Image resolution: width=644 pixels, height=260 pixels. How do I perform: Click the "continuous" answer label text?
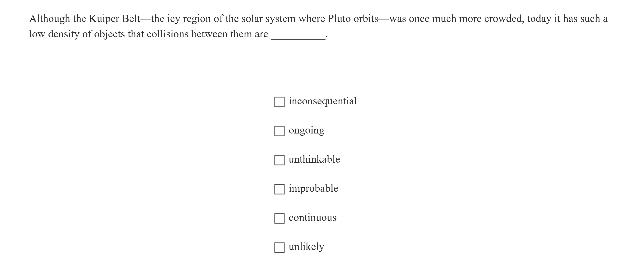pyautogui.click(x=313, y=218)
